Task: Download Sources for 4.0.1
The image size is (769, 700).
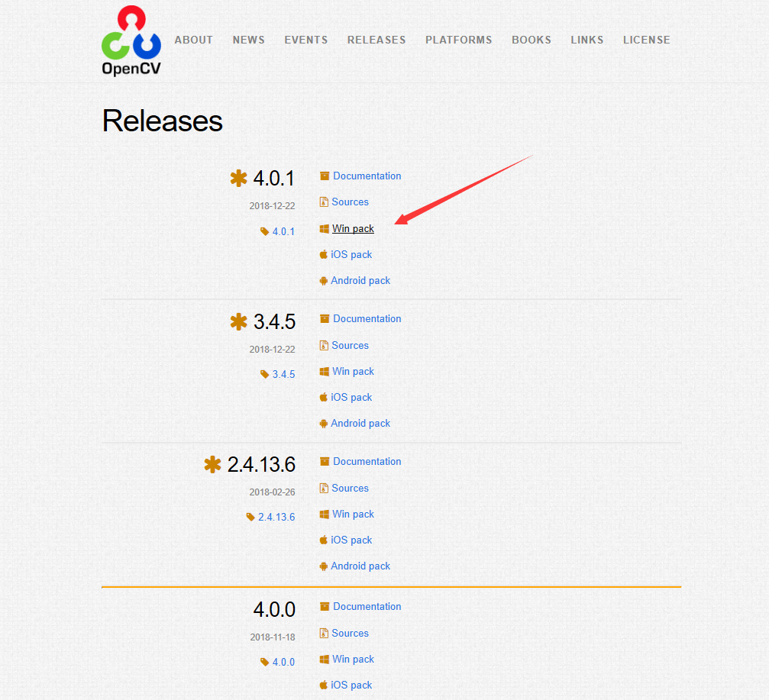Action: pos(350,202)
